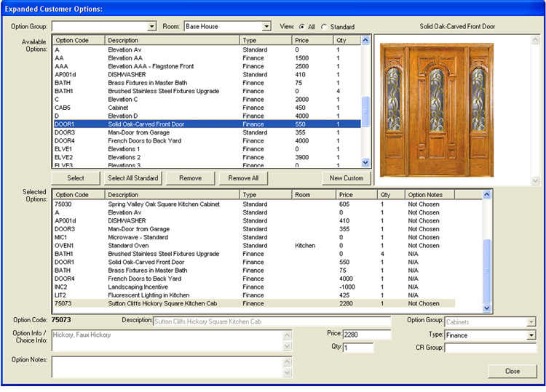Sort Available Options by Description header

[173, 40]
